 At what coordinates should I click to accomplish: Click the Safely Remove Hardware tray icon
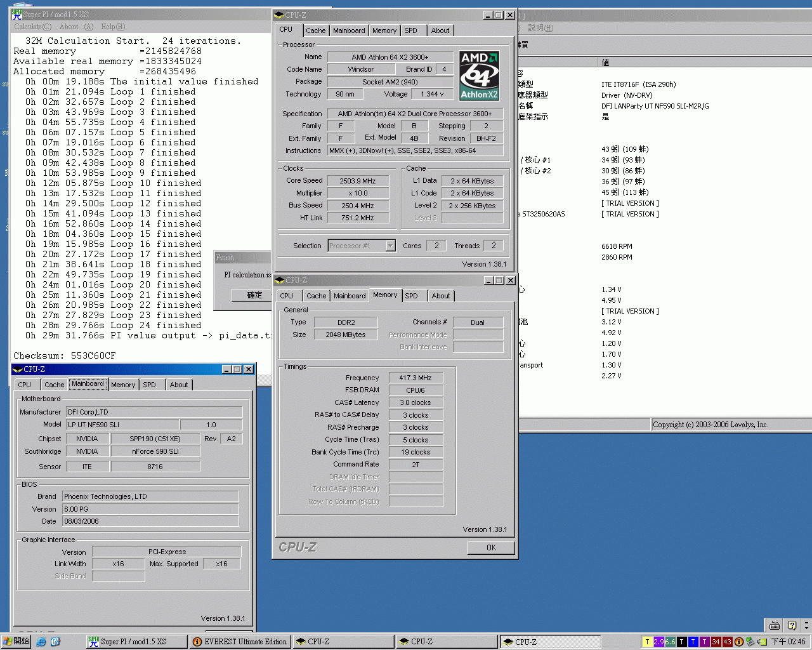750,642
